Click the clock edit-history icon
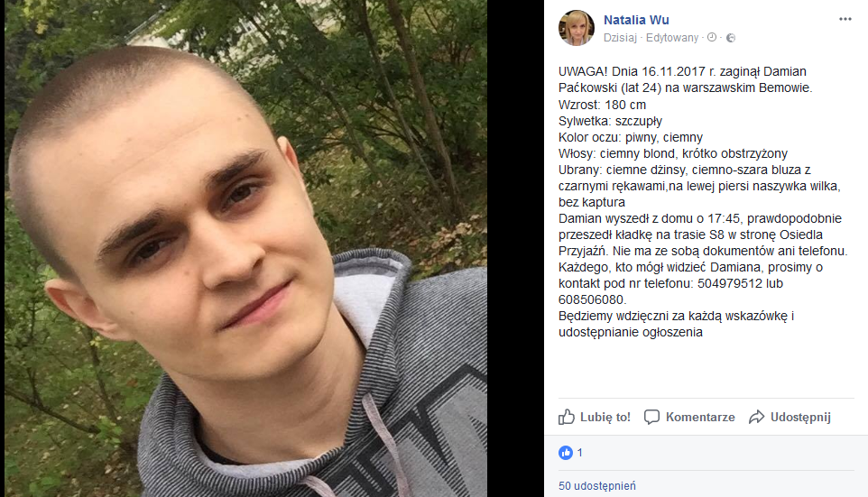This screenshot has height=497, width=868. click(x=712, y=37)
